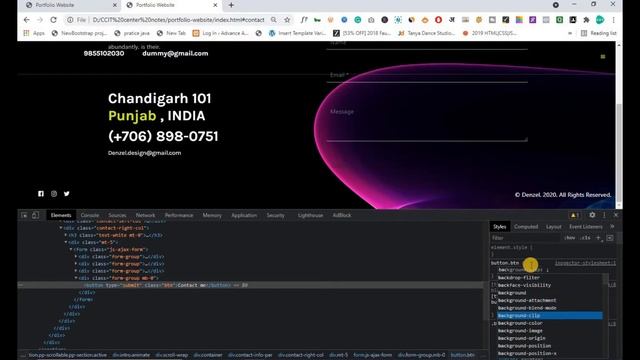The height and width of the screenshot is (360, 640).
Task: Click the fonts 'f?' extension icon
Action: pos(304,20)
